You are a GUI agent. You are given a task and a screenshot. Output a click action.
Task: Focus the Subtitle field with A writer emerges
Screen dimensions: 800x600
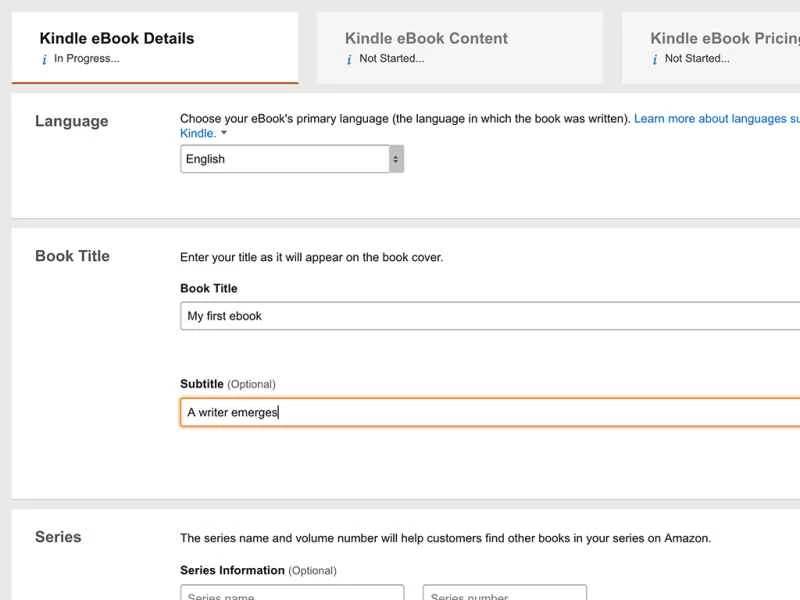pos(490,412)
